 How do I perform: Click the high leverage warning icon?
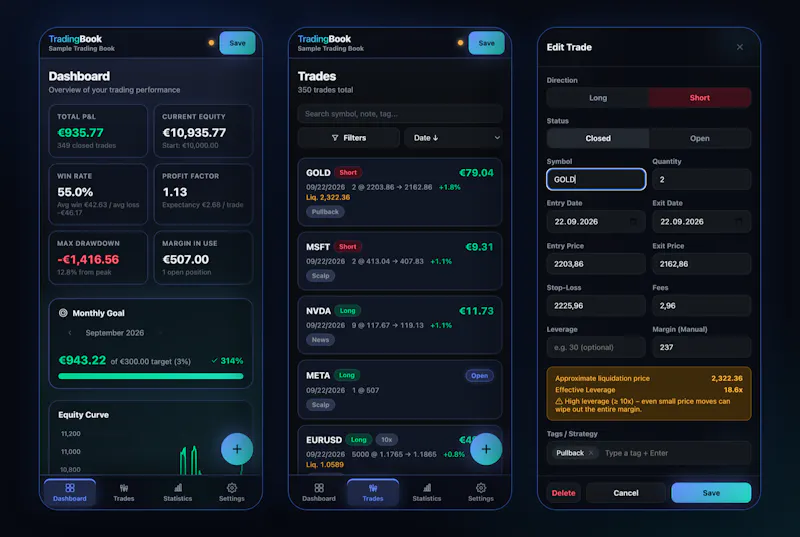click(x=559, y=401)
